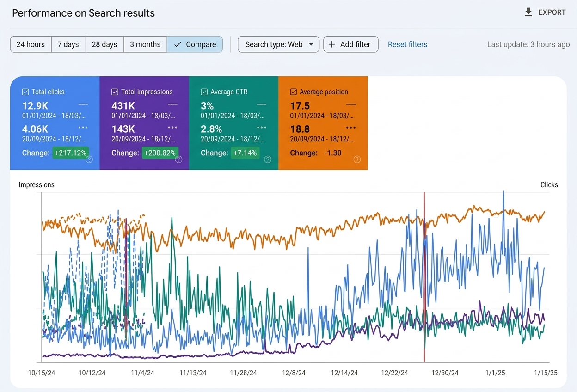This screenshot has width=577, height=392.
Task: Click dash line icon beside 17.5 position
Action: (351, 104)
